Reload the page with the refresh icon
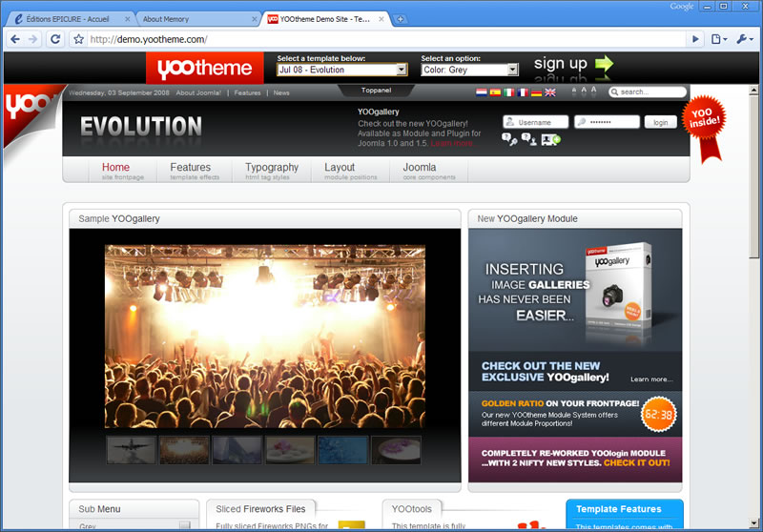Screen dimensions: 763x532 pos(55,39)
